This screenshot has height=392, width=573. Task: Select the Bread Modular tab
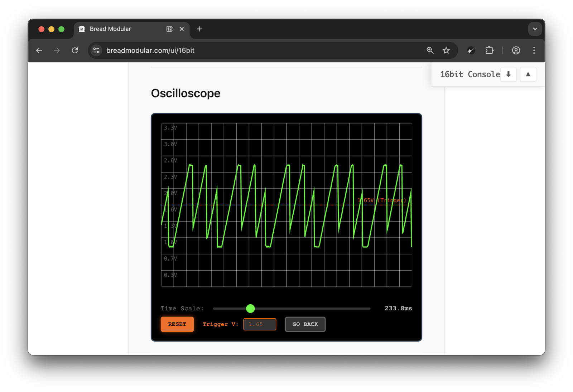coord(131,29)
